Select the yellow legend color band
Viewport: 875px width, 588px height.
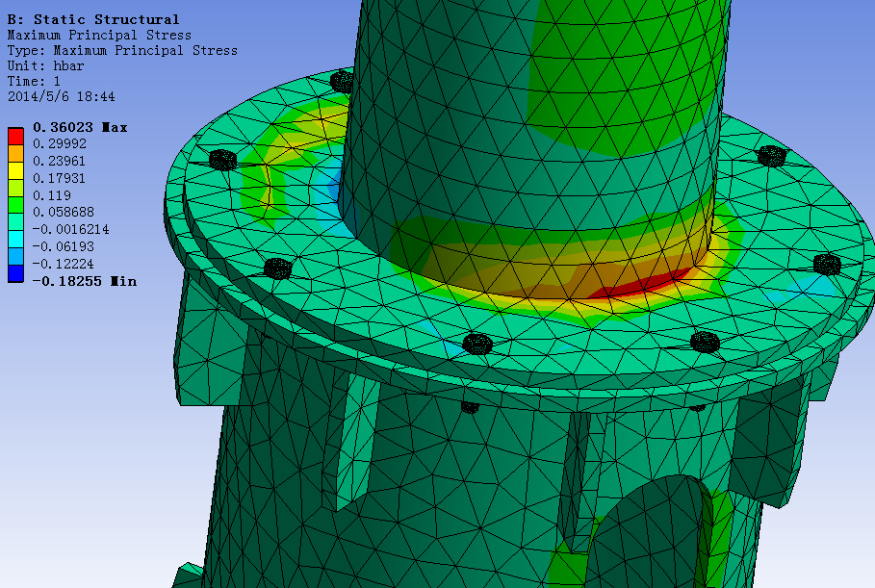point(15,170)
